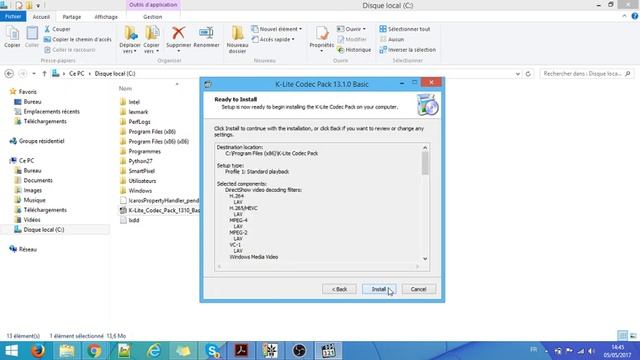
Task: Switch to details view icon in status bar
Action: (622, 336)
